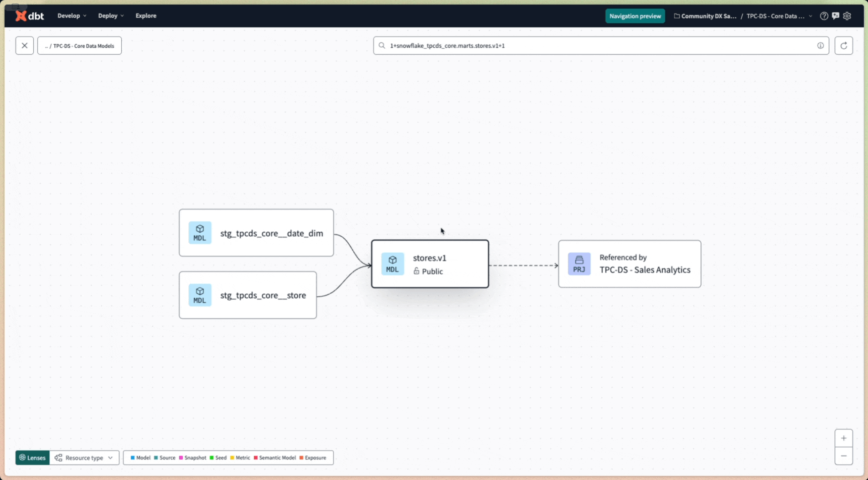Click the search magnifier in the lineage bar
868x480 pixels.
(382, 46)
